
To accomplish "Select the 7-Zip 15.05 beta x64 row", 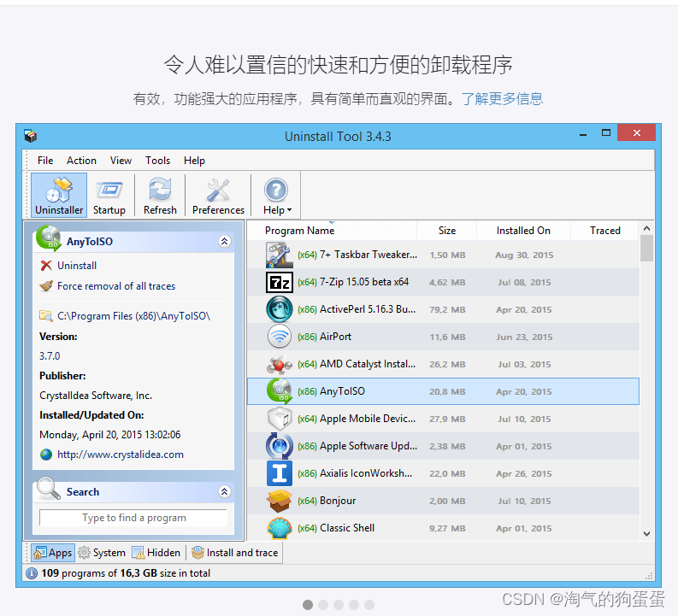I will coord(443,282).
